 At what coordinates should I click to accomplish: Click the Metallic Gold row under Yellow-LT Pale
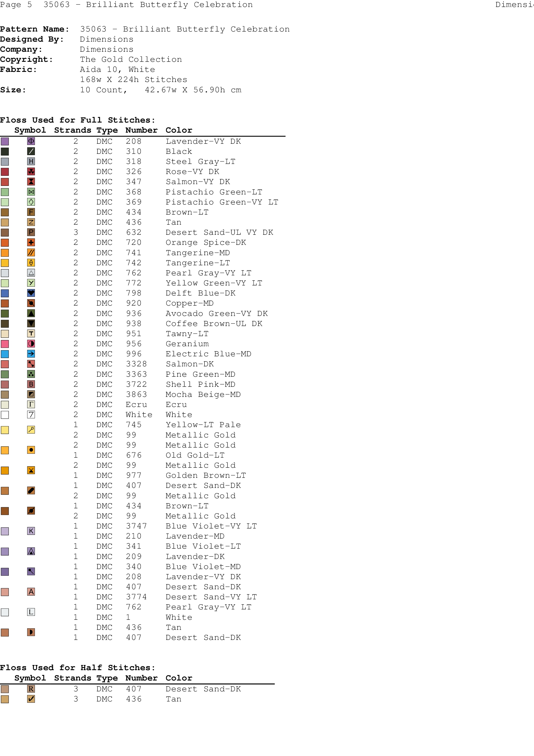coord(200,435)
